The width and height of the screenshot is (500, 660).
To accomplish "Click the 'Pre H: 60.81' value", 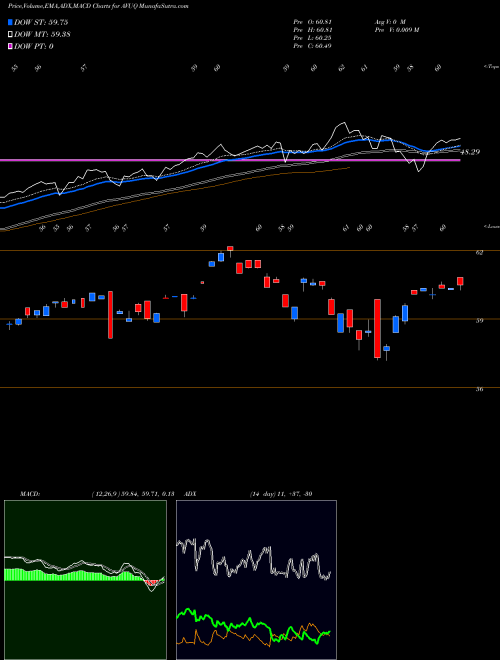I will [x=312, y=30].
